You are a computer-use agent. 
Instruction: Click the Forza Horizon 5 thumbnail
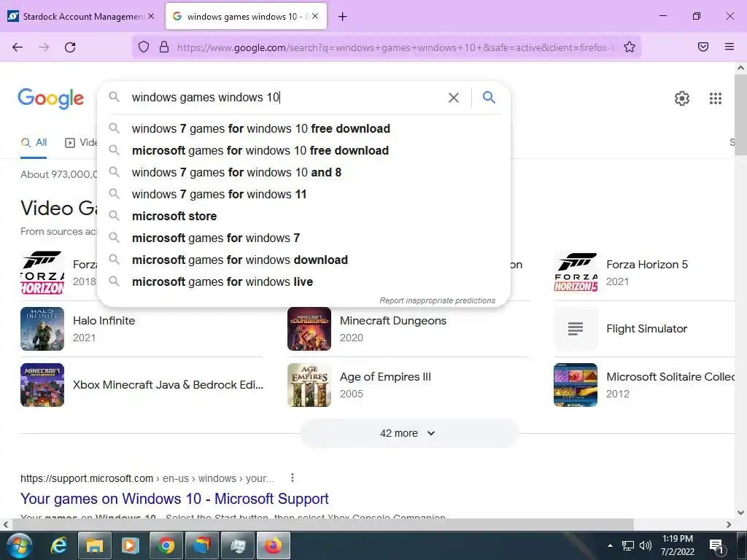pyautogui.click(x=576, y=273)
